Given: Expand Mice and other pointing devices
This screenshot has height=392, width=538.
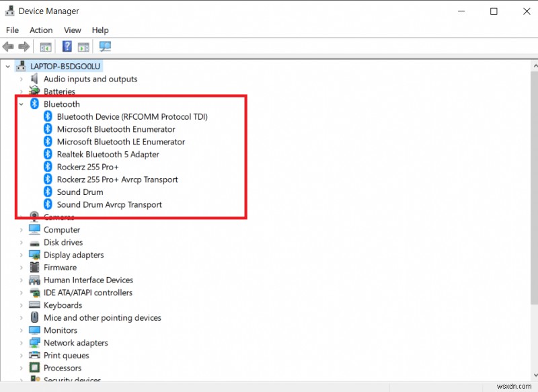Looking at the screenshot, I should point(21,317).
